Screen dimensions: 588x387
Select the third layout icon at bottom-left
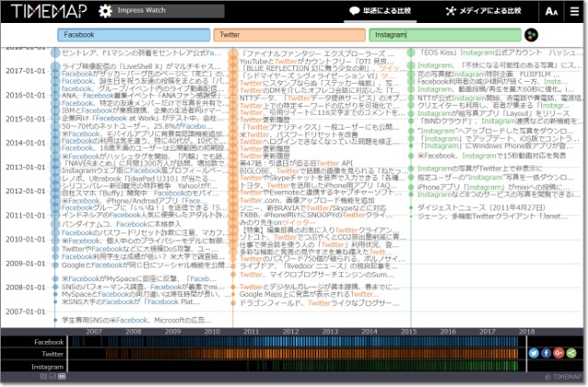(62, 378)
